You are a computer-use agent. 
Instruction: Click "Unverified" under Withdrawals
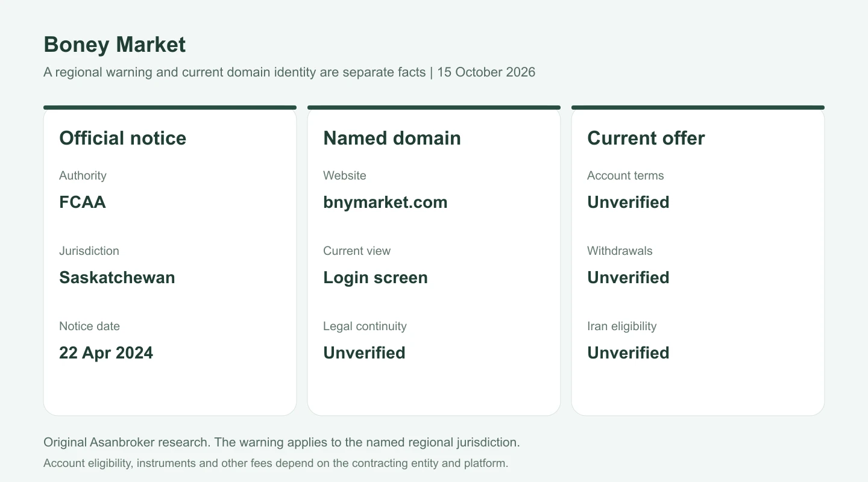click(628, 277)
